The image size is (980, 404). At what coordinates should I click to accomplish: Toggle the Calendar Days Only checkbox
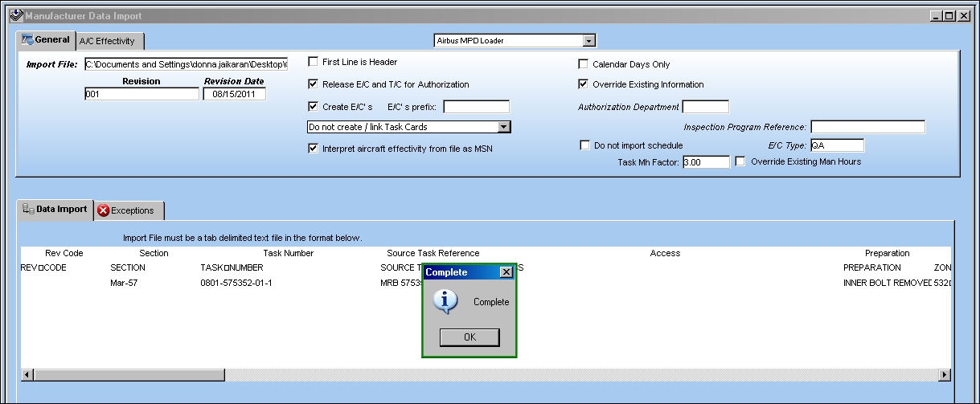pos(584,64)
